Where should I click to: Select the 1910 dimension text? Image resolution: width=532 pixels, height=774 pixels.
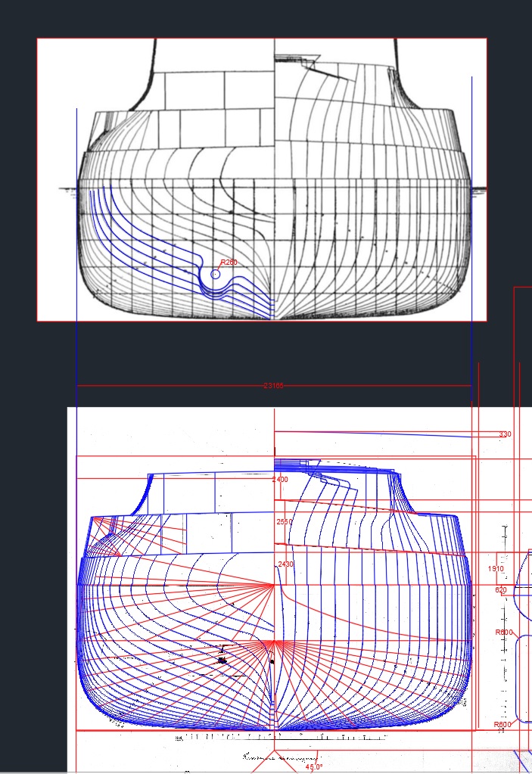(x=496, y=569)
